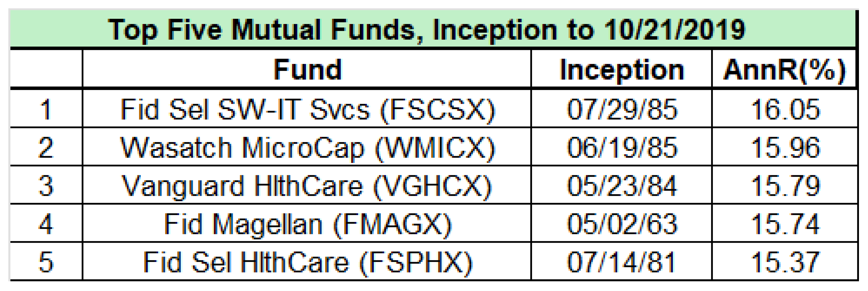Click the Vanguard HlthCare (VGHCX) cell
The image size is (868, 291).
pyautogui.click(x=307, y=186)
